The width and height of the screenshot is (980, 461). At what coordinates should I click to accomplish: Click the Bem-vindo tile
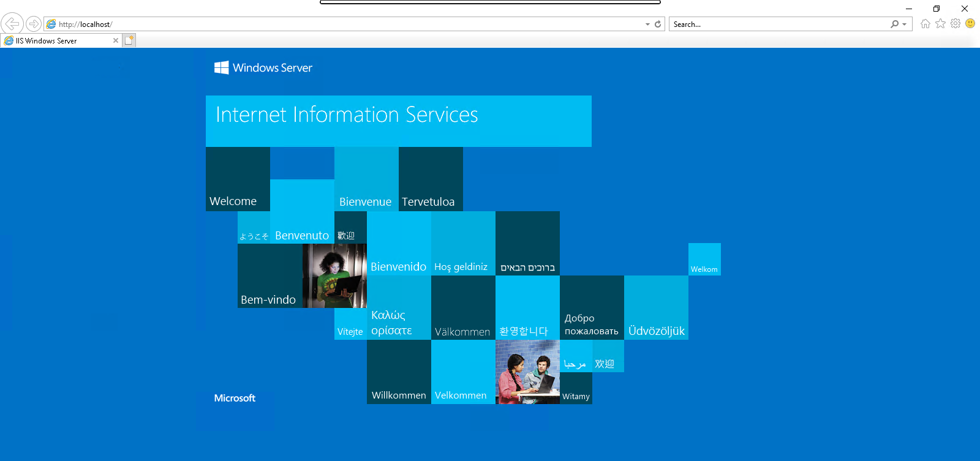(269, 275)
